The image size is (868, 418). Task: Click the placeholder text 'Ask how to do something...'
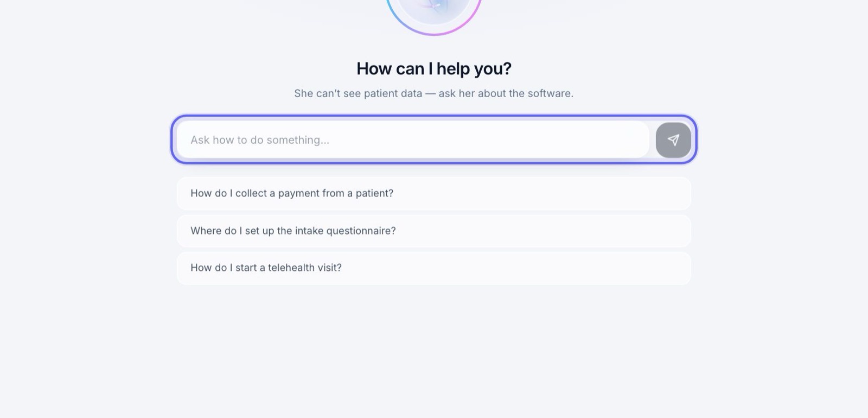260,140
